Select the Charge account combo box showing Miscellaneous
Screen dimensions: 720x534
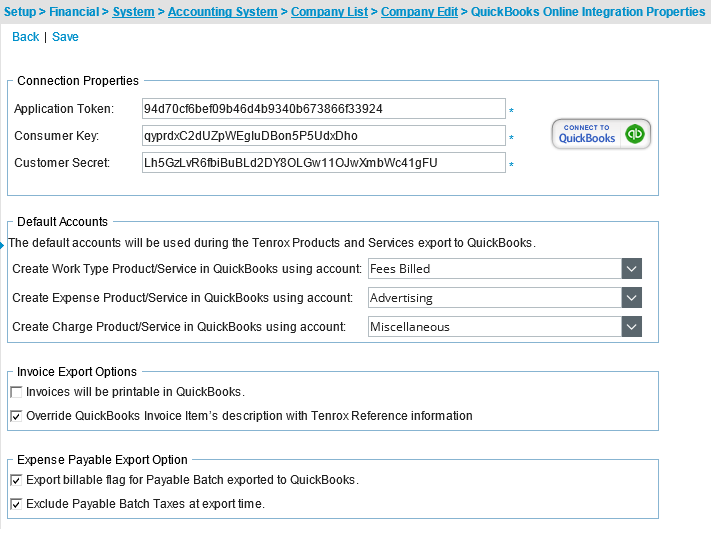[505, 327]
